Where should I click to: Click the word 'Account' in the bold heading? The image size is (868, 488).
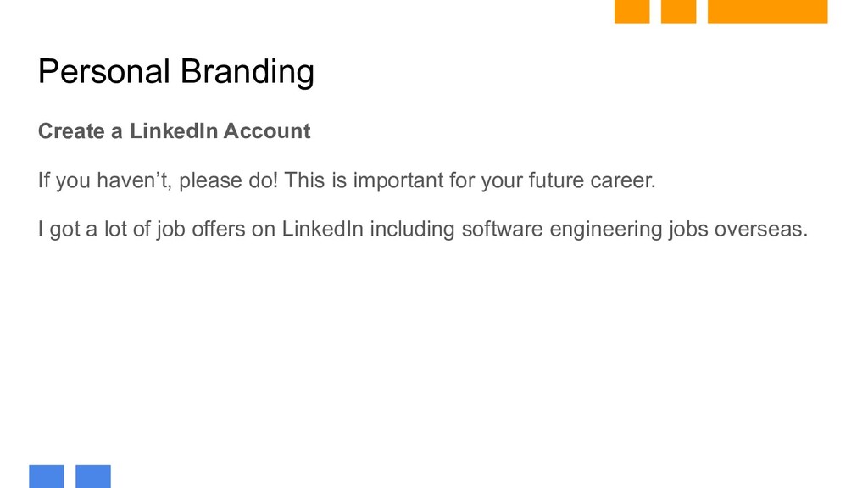[267, 131]
